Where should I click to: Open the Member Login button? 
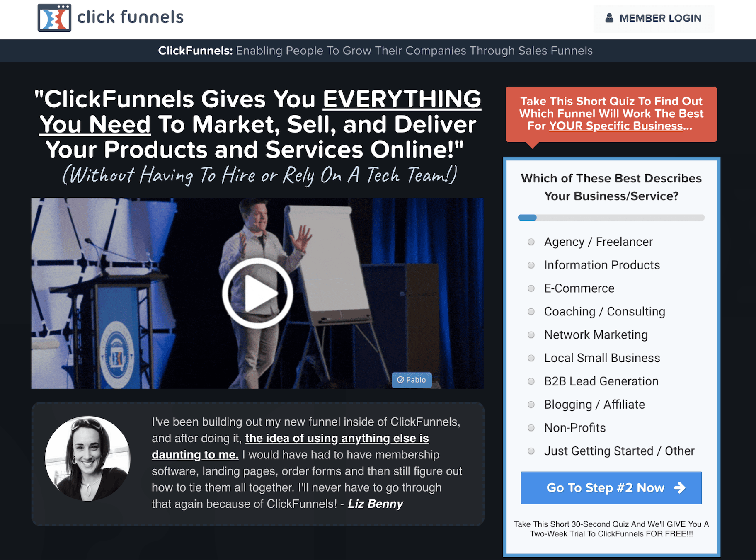tap(653, 18)
